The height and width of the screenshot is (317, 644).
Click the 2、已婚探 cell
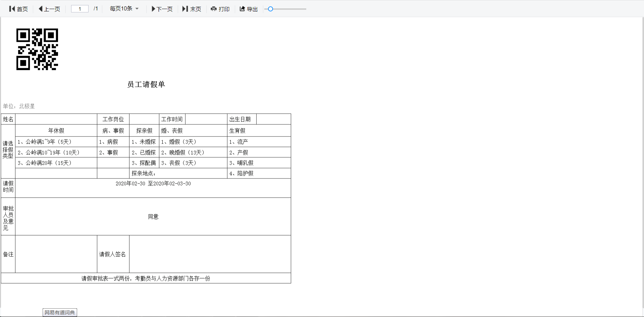(x=144, y=153)
